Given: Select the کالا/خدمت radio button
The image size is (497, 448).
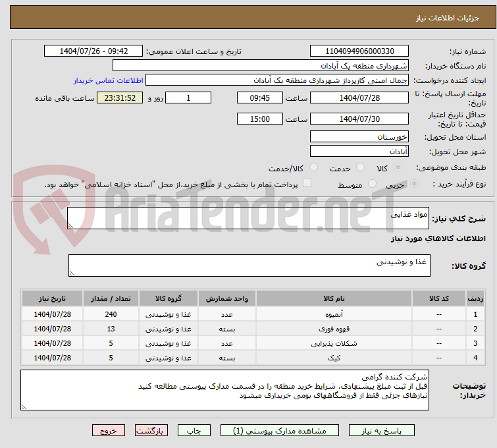Looking at the screenshot, I should pyautogui.click(x=313, y=167).
